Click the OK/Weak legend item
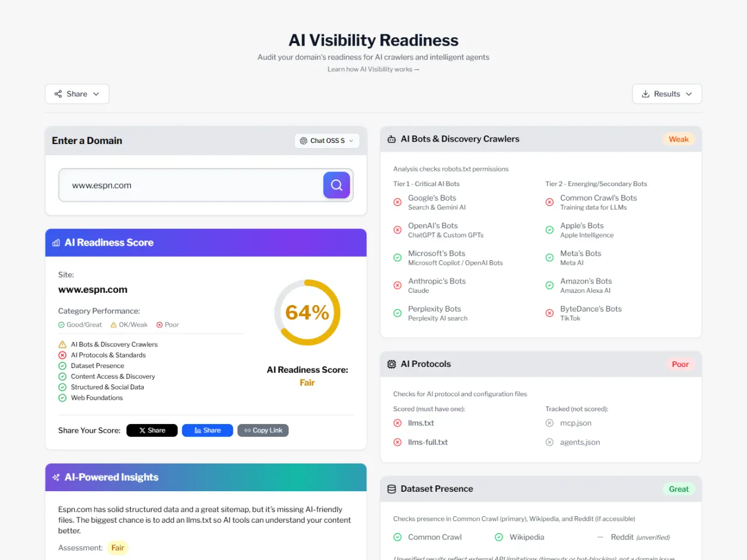The width and height of the screenshot is (747, 560). point(129,325)
